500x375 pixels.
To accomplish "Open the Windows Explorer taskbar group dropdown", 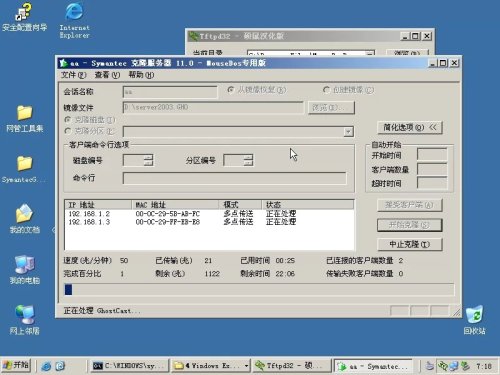I will (246, 366).
